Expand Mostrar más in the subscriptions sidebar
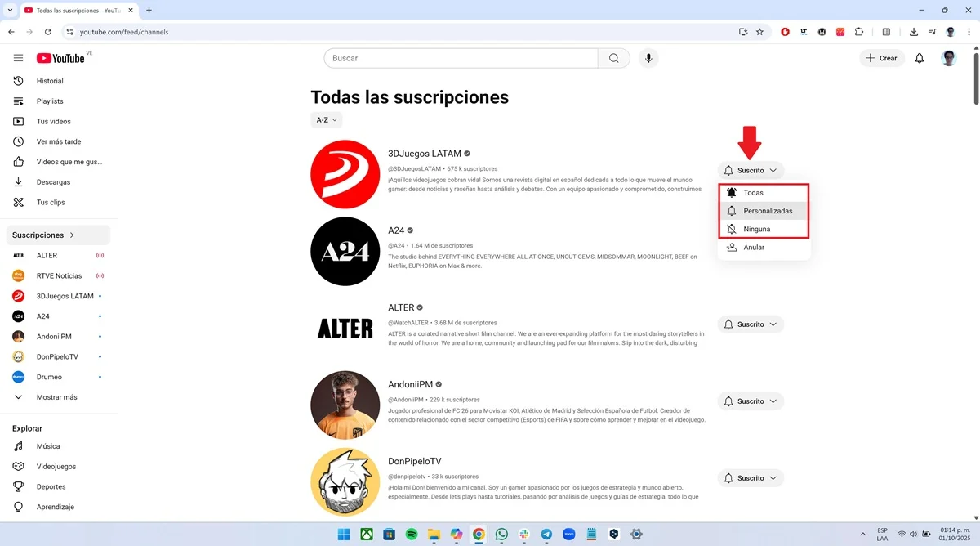The height and width of the screenshot is (546, 980). point(58,397)
